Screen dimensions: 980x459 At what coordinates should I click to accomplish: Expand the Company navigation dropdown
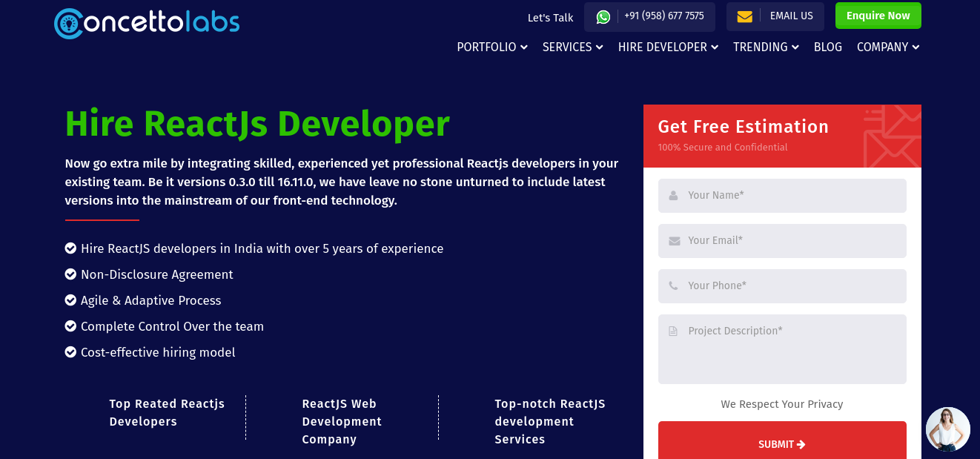tap(887, 47)
